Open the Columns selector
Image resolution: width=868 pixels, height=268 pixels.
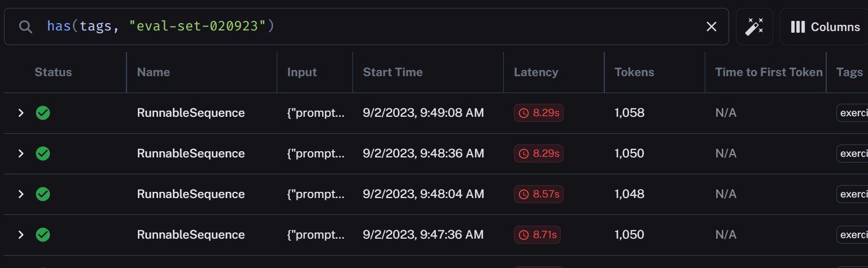point(825,27)
